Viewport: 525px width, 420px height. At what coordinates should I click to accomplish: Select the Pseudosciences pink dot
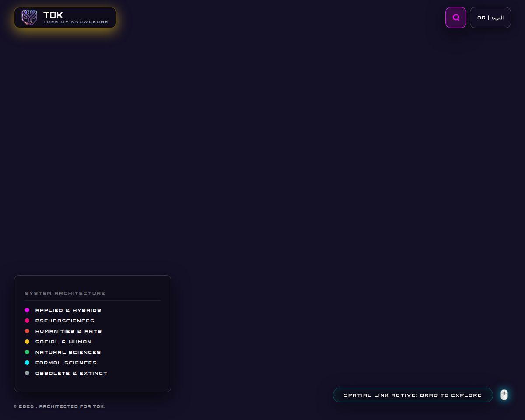(x=27, y=321)
